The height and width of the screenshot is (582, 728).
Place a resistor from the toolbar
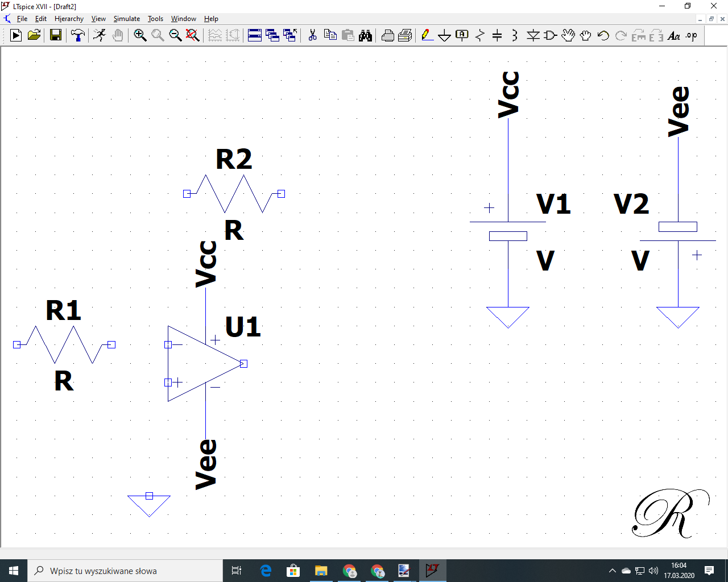click(x=479, y=35)
